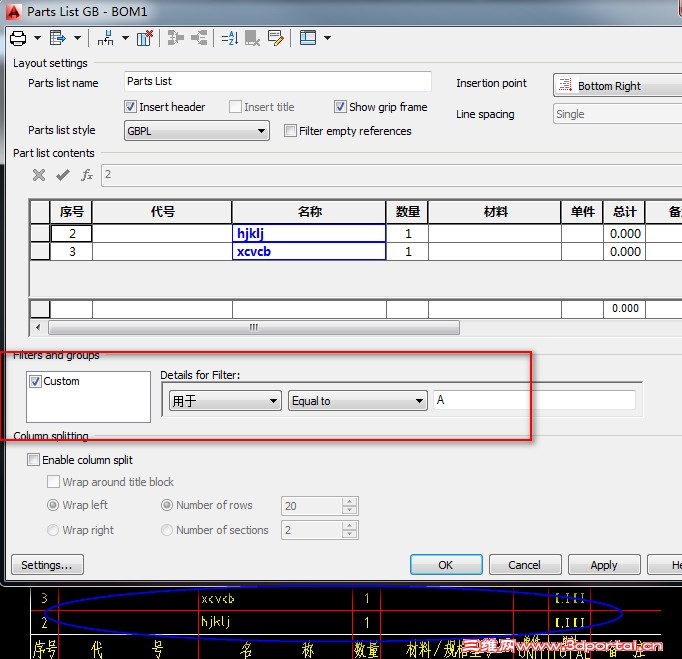The height and width of the screenshot is (659, 682).
Task: Select the Number of rows radio button
Action: (167, 505)
